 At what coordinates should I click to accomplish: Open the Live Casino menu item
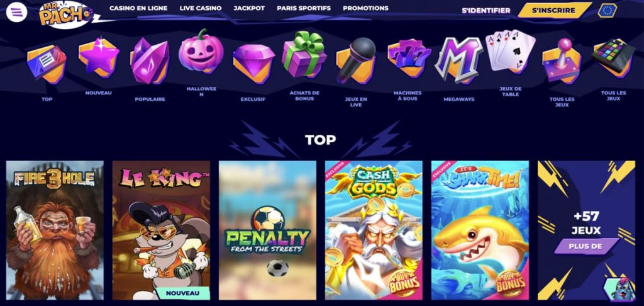point(201,8)
